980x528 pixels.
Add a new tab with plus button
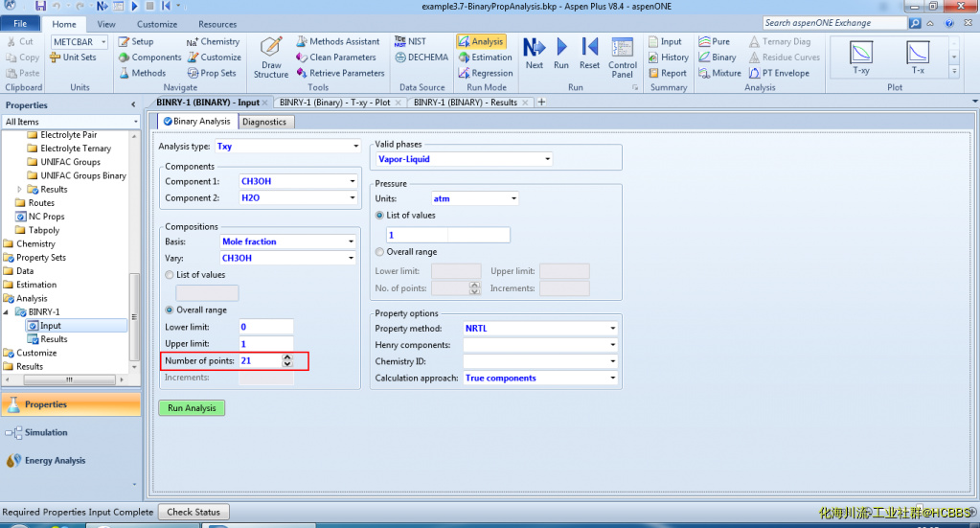542,102
